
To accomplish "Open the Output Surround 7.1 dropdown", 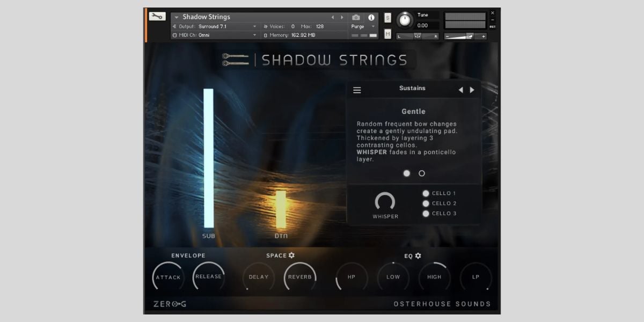I will 215,26.
